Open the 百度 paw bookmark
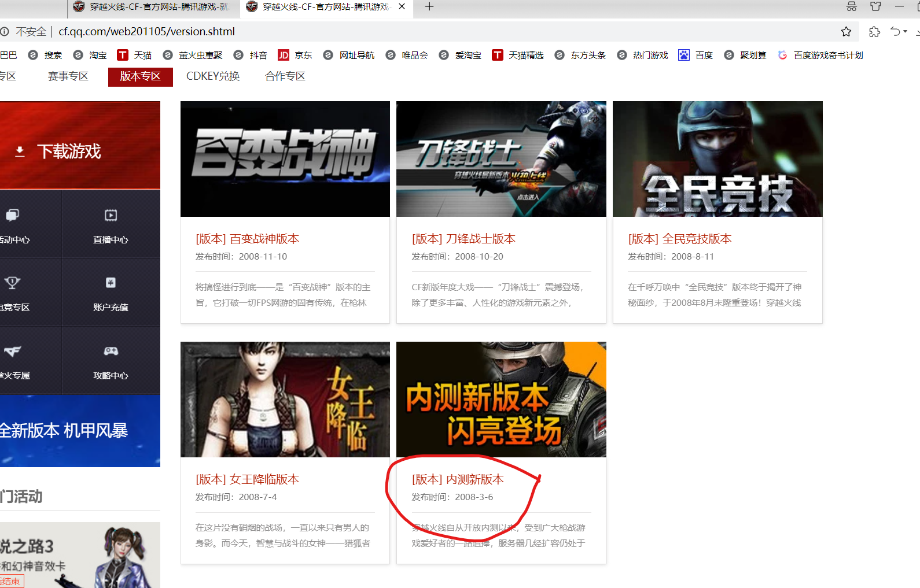 click(695, 55)
